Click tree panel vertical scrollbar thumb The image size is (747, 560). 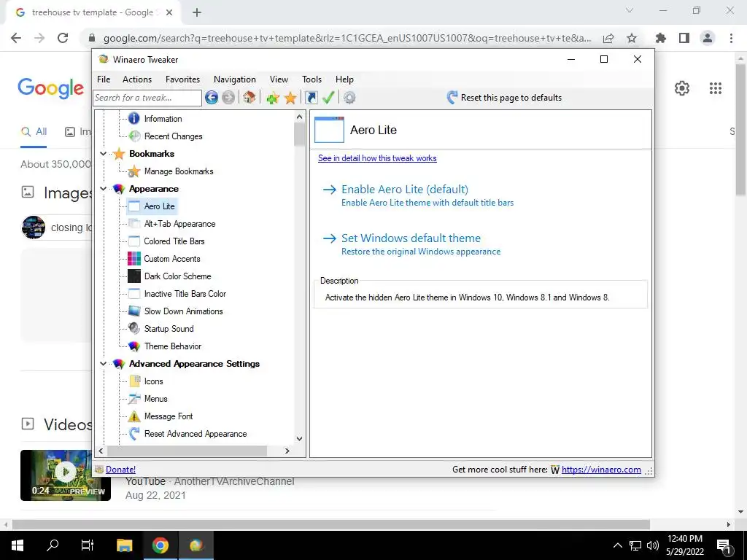299,134
